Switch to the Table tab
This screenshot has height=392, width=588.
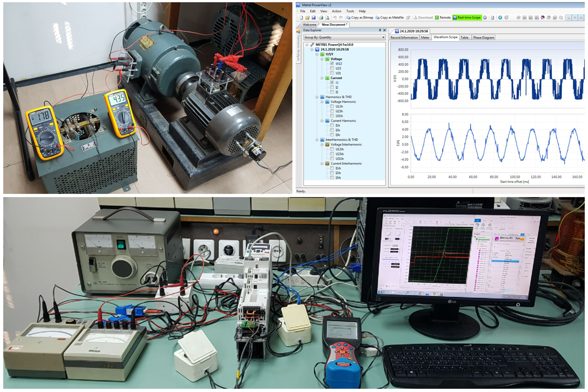465,38
